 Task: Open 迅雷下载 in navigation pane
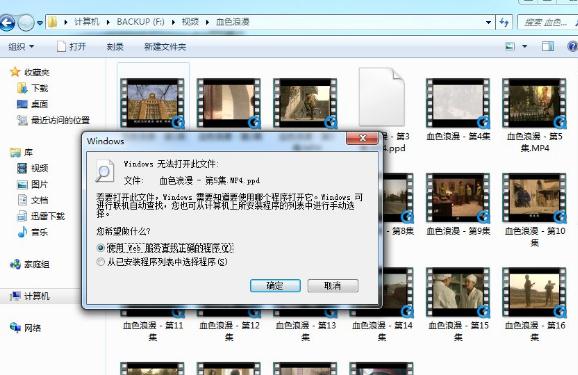click(x=41, y=216)
